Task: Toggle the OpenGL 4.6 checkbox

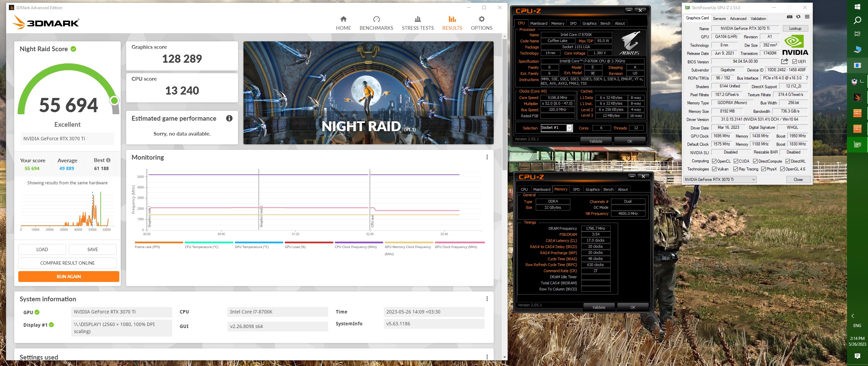Action: click(782, 169)
